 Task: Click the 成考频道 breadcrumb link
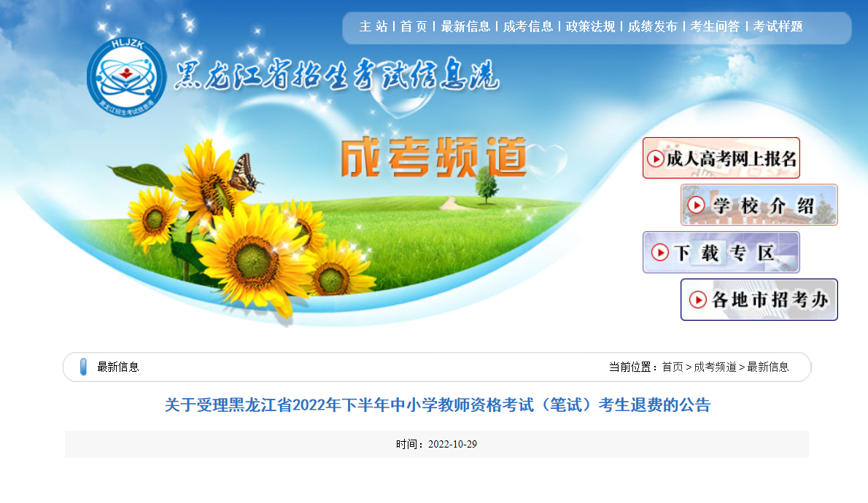716,367
